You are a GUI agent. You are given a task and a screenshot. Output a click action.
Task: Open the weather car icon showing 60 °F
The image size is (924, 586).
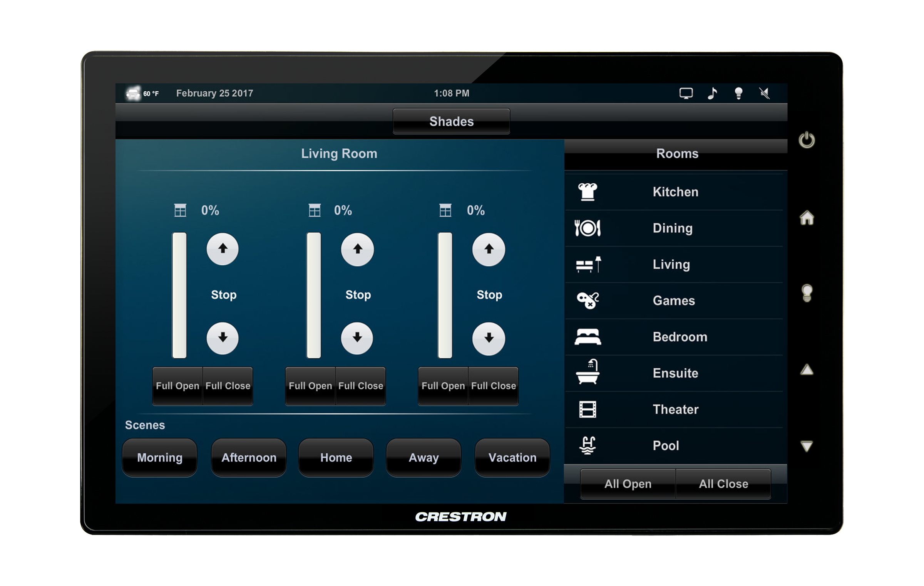[x=133, y=93]
